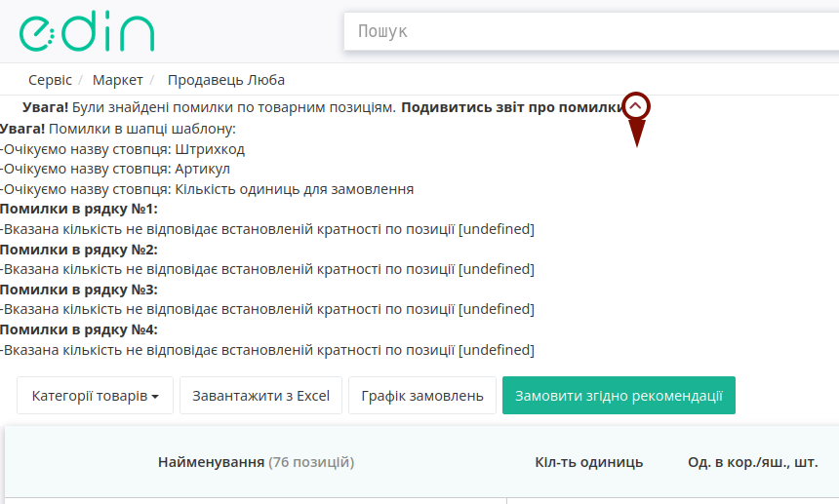Select the Найменування column header
Viewport: 839px width, 504px height.
coord(256,462)
